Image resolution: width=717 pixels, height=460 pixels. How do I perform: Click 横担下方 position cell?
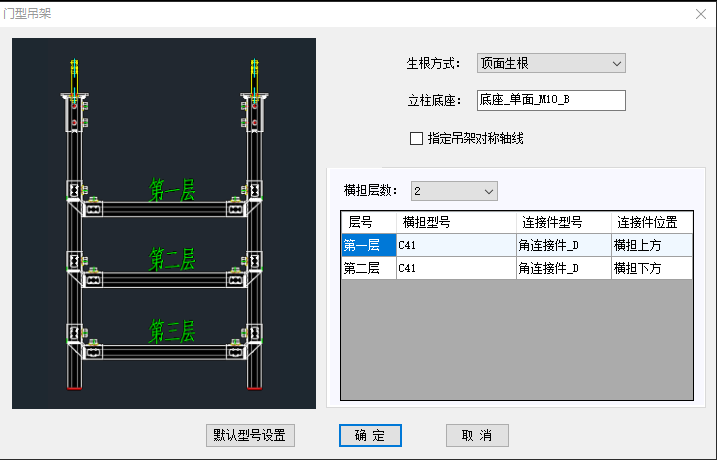click(x=651, y=268)
